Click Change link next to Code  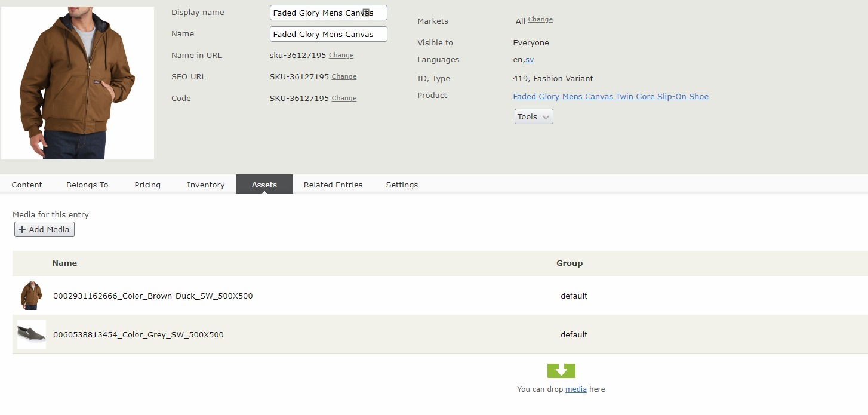(344, 98)
